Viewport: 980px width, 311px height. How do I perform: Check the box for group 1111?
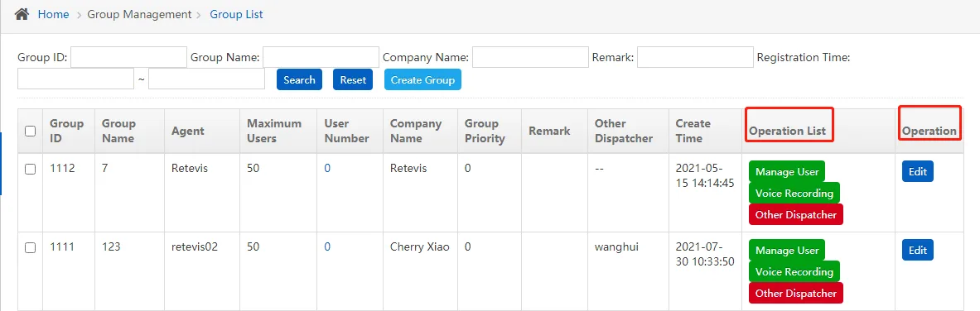tap(30, 248)
